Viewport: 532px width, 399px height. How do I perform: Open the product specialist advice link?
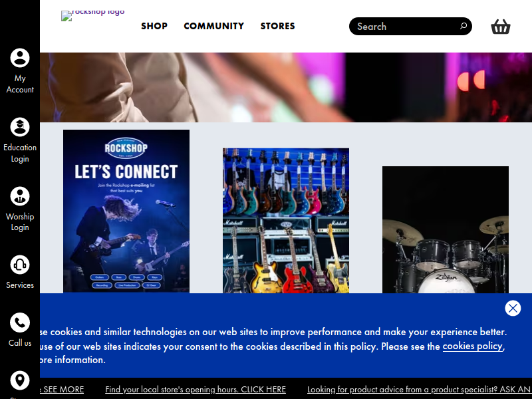420,390
